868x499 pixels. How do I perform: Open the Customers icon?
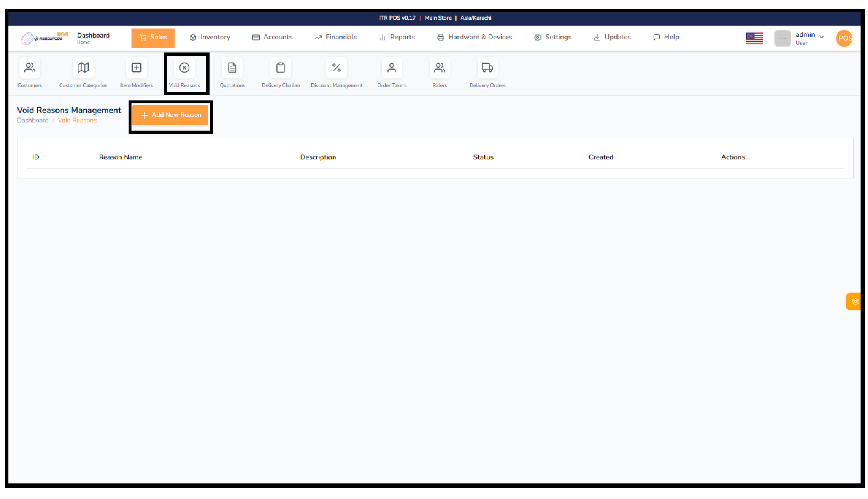coord(29,73)
